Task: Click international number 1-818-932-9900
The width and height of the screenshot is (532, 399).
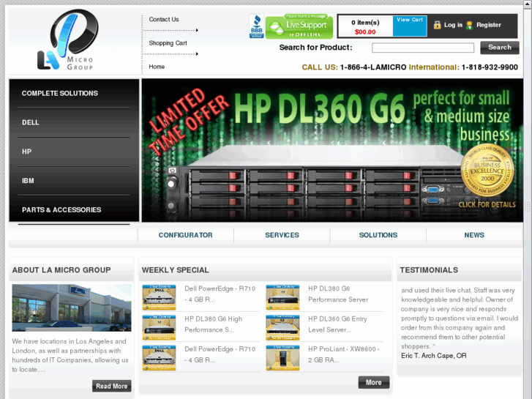Action: point(490,67)
